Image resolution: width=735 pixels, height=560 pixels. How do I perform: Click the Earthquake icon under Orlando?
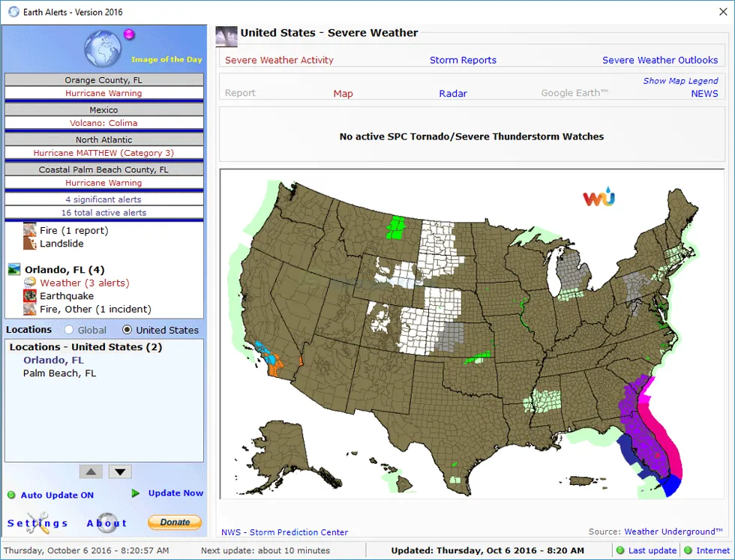(30, 296)
